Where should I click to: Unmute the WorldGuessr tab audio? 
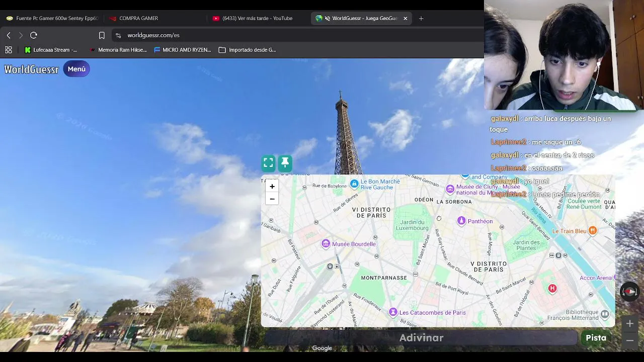click(x=328, y=19)
